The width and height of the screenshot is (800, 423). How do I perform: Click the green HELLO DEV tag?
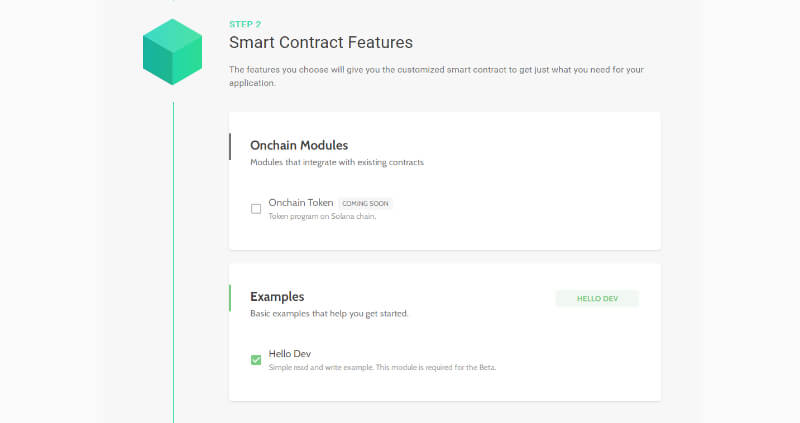point(597,298)
